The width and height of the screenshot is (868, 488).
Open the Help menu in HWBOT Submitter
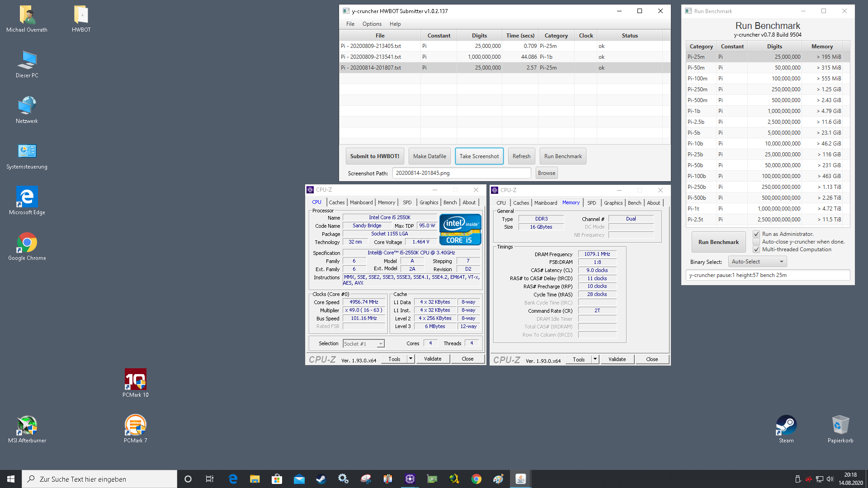395,24
